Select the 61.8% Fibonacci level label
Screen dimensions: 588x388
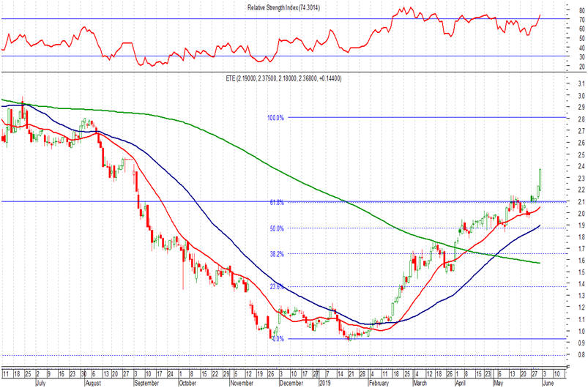(277, 203)
